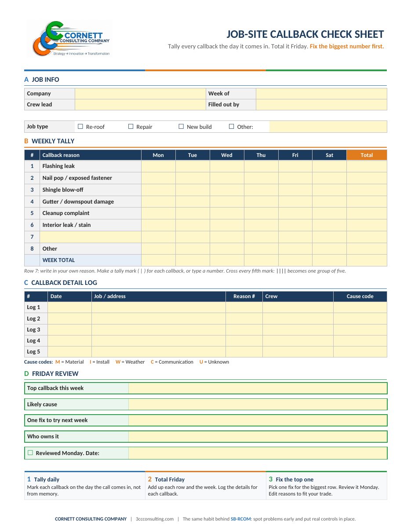
Task: Click the Log 4 Crew field
Action: (298, 341)
